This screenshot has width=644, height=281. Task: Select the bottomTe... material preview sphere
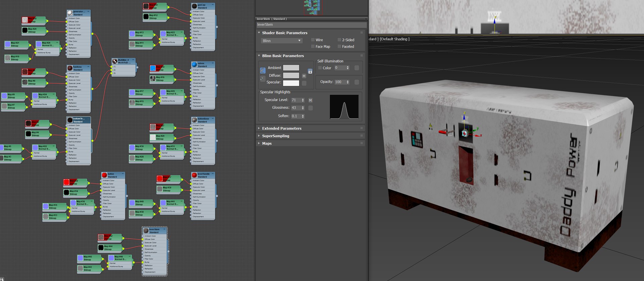(70, 120)
